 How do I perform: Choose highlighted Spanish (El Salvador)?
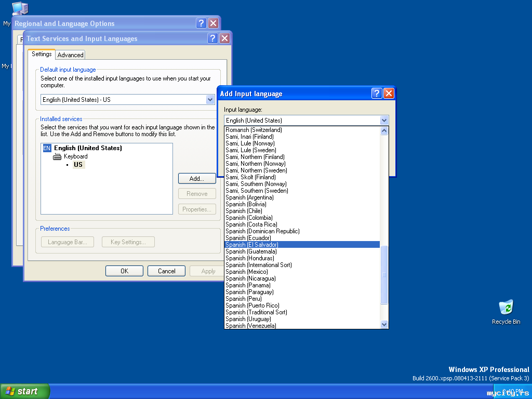302,245
